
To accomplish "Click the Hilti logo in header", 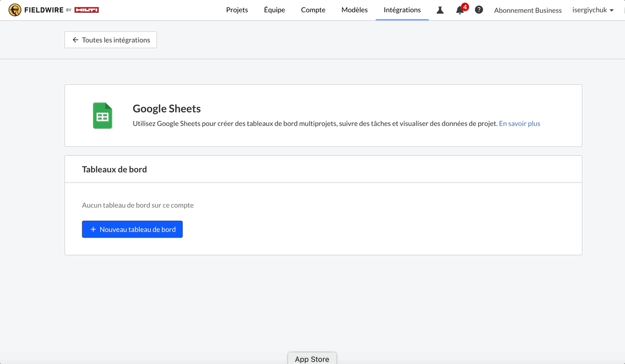I will (87, 10).
